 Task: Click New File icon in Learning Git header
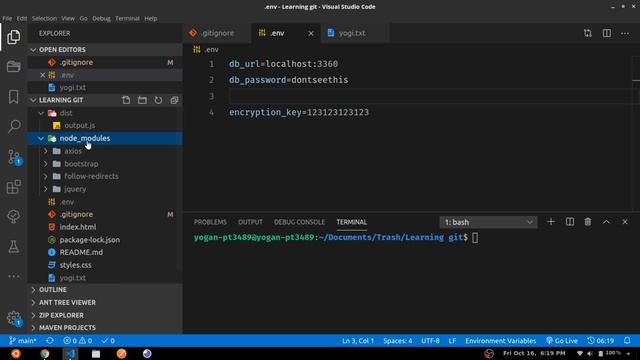[x=126, y=100]
